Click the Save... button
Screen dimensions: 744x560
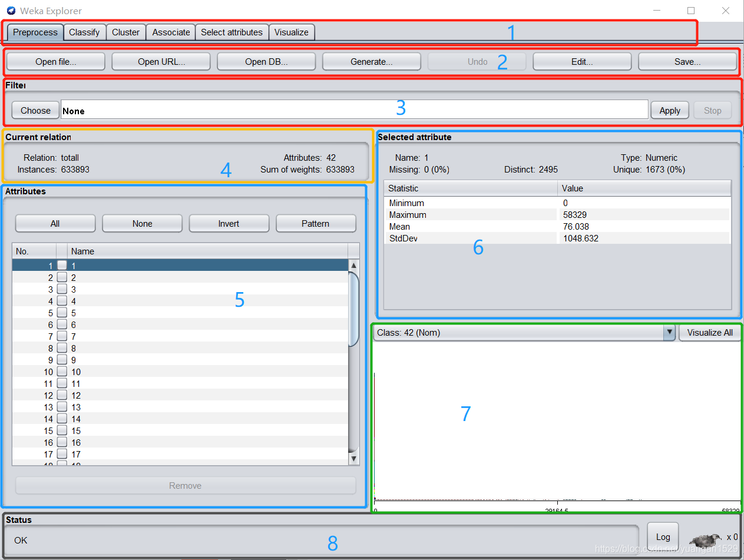687,61
